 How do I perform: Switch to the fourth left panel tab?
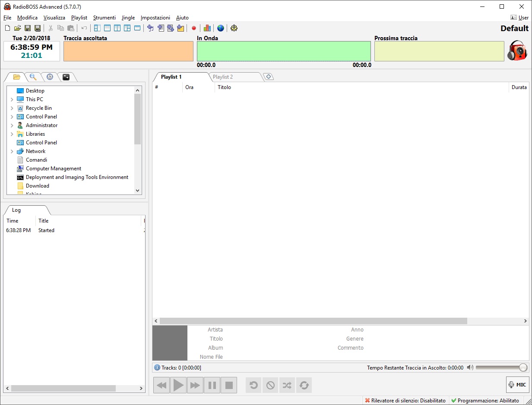[66, 77]
